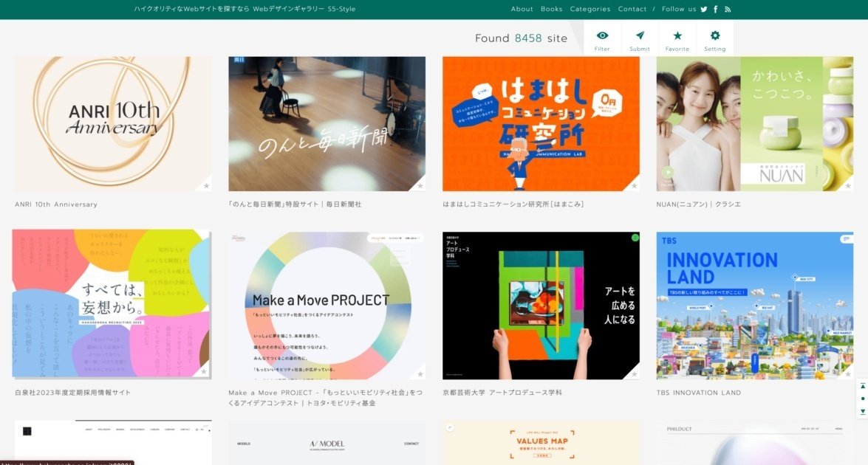The width and height of the screenshot is (868, 465).
Task: Click the page-up arrow on right edge
Action: pyautogui.click(x=863, y=386)
